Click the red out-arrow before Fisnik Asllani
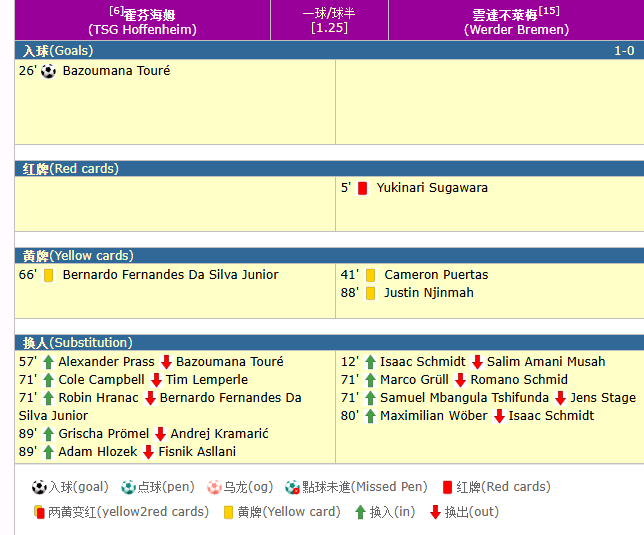The image size is (644, 535). pyautogui.click(x=148, y=452)
